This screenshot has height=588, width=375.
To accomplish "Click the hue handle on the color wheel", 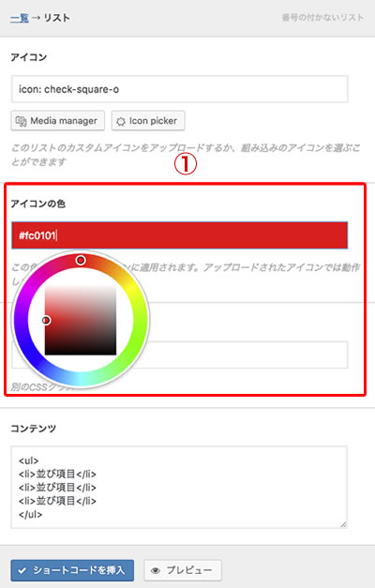I will click(81, 260).
